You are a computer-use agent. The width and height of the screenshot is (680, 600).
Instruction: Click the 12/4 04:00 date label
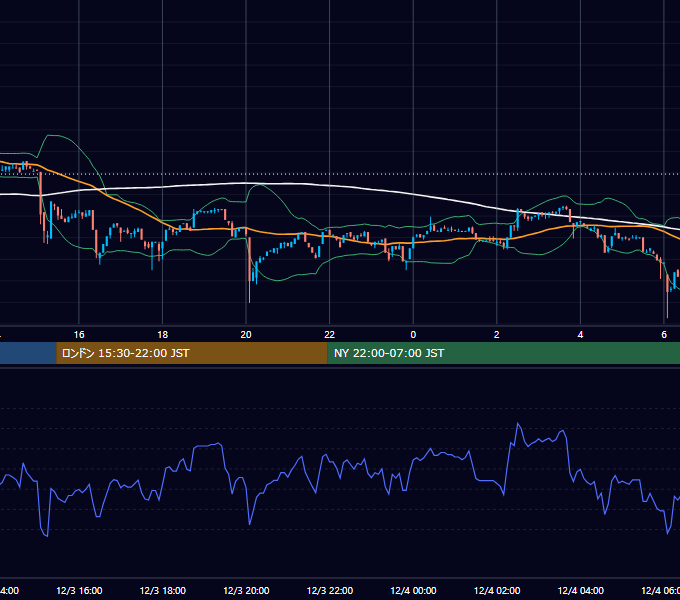coord(581,590)
